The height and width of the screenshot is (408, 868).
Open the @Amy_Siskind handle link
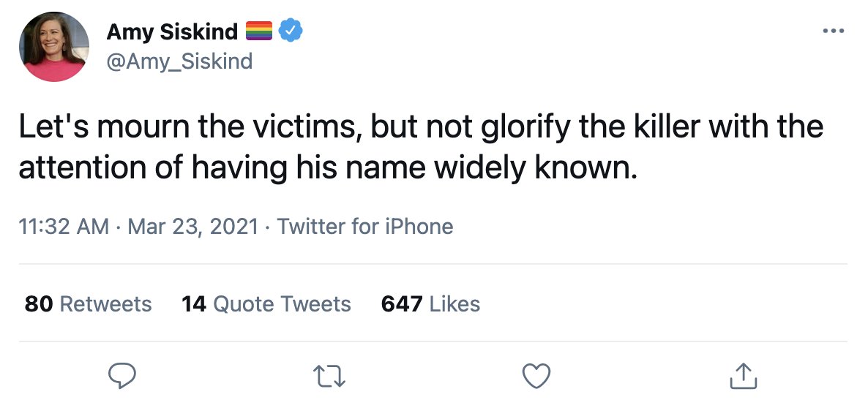pos(179,61)
